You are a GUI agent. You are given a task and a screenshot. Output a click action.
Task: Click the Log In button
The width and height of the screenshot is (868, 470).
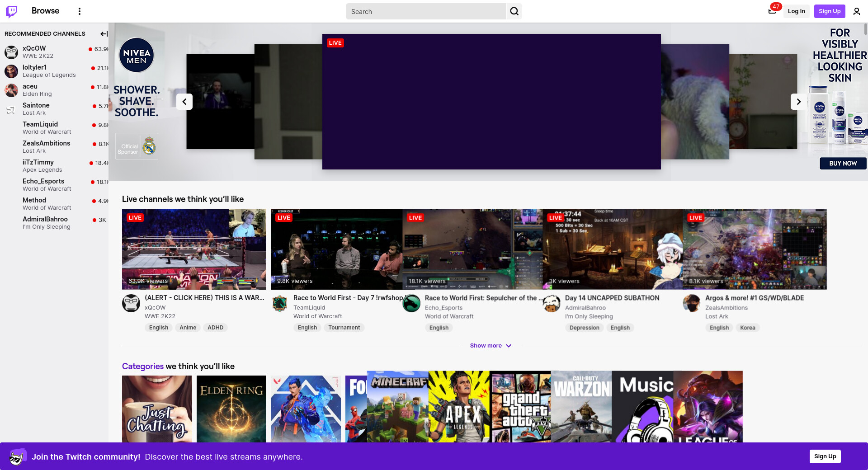click(796, 11)
